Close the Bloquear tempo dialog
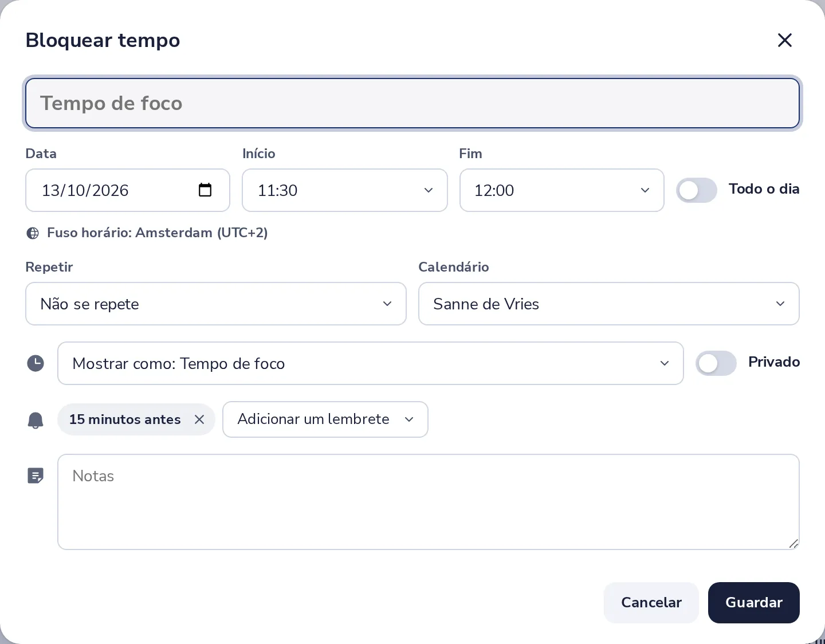Image resolution: width=825 pixels, height=644 pixels. point(784,40)
